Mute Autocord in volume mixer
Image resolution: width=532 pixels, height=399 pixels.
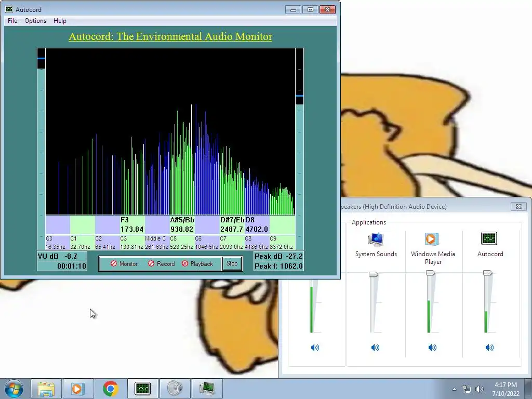click(489, 348)
